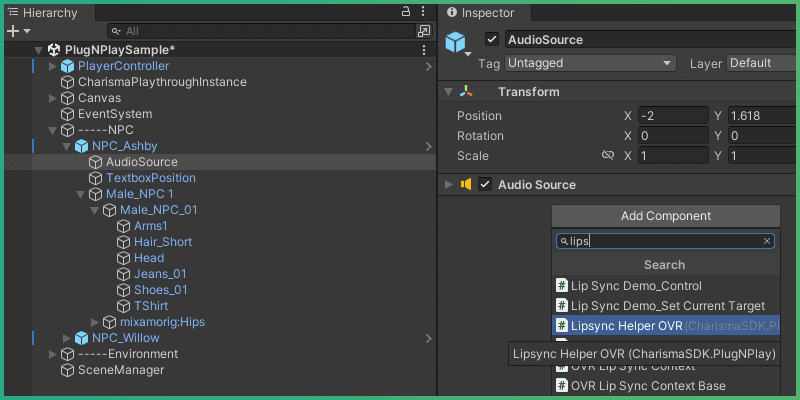800x400 pixels.
Task: Expand the mixamorig:Hips node
Action: (95, 322)
